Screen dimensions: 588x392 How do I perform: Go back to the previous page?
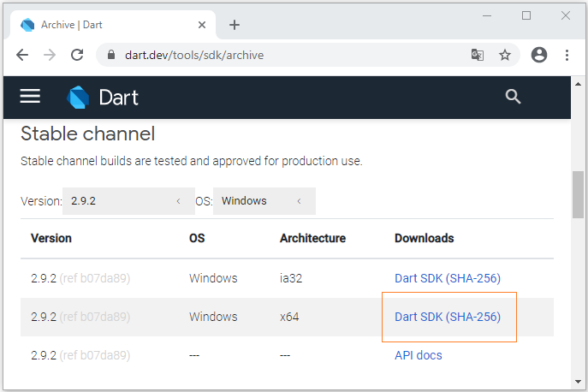22,55
